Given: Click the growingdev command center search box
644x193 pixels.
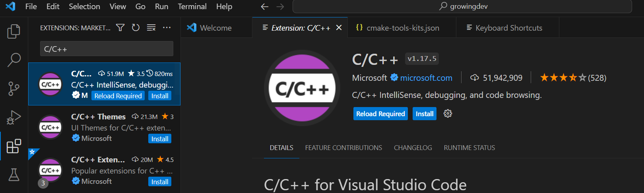Looking at the screenshot, I should (x=462, y=6).
